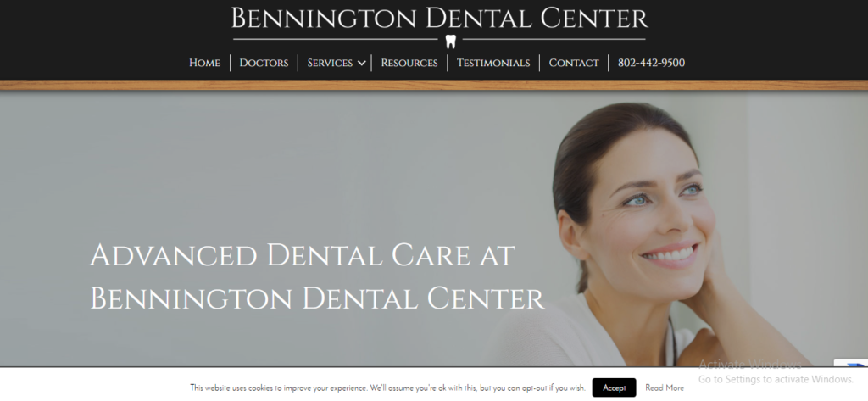Open the Read More cookie link
This screenshot has height=401, width=868.
click(665, 387)
